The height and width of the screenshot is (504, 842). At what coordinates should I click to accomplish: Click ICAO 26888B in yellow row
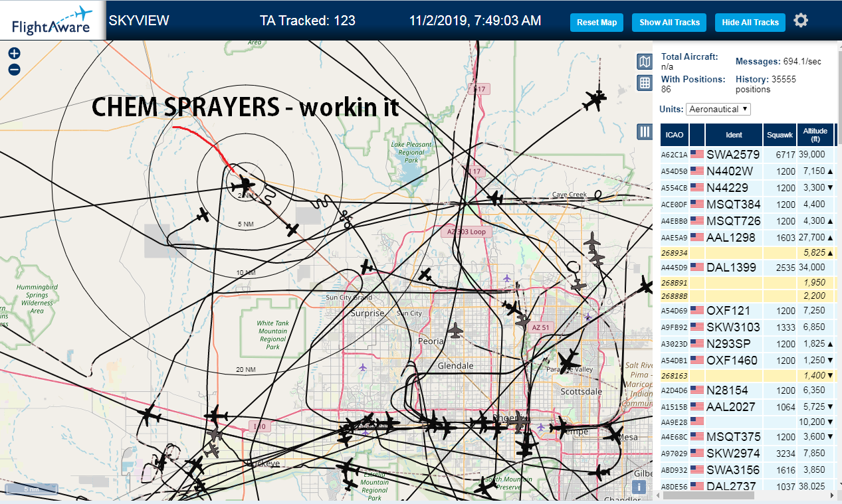click(x=674, y=295)
